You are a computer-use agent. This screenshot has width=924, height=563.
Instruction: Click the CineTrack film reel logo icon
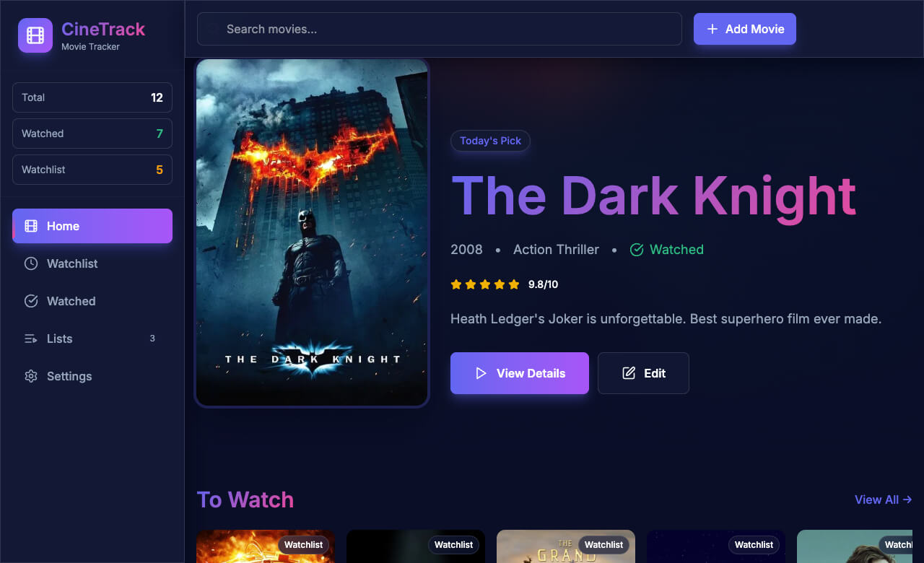[x=35, y=35]
